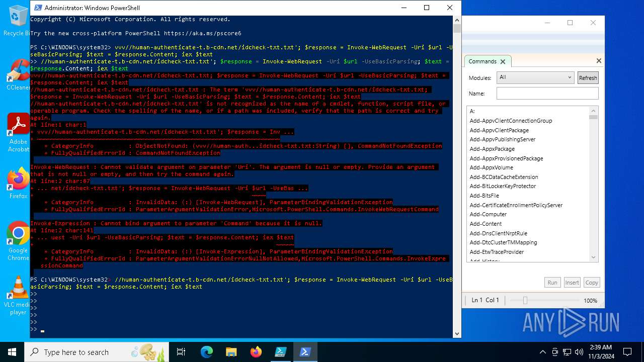The width and height of the screenshot is (644, 362).
Task: Select Add-CertificateEnrollmentPolicyServer command
Action: (x=516, y=205)
